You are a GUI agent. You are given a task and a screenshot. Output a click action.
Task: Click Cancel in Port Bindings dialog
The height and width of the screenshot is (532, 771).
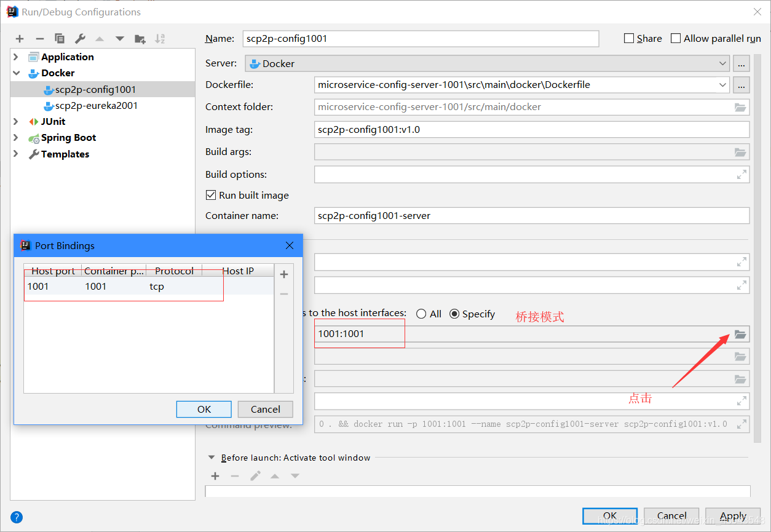pyautogui.click(x=266, y=409)
